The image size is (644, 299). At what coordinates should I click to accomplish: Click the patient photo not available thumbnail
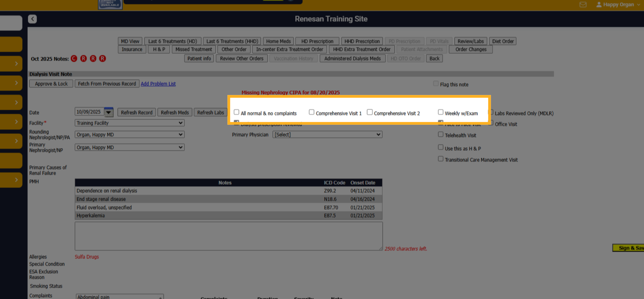coord(110,5)
